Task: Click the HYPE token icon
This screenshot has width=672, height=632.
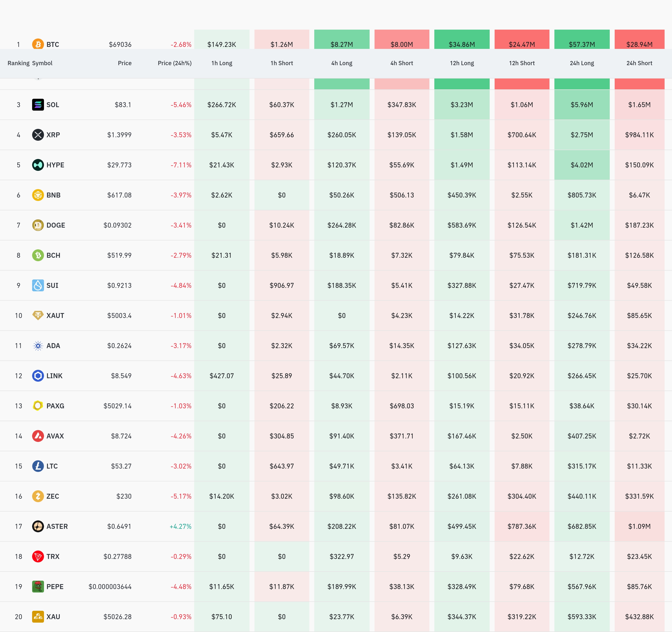Action: pyautogui.click(x=38, y=165)
